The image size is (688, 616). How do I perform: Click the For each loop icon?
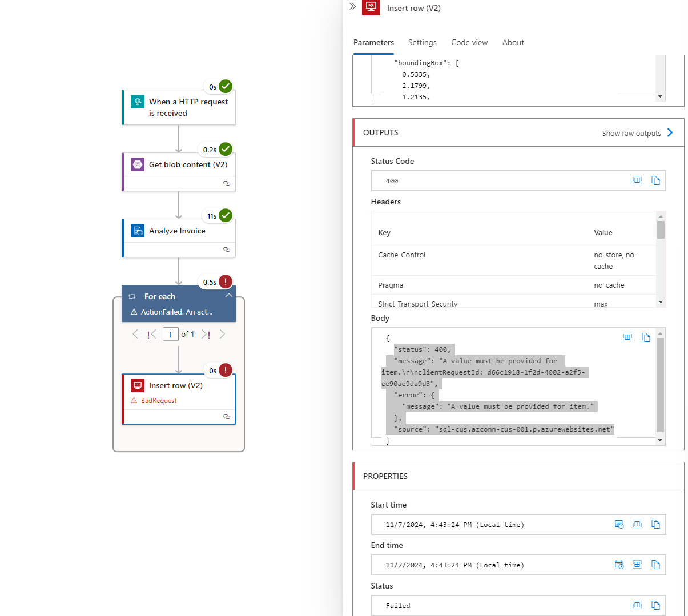132,296
